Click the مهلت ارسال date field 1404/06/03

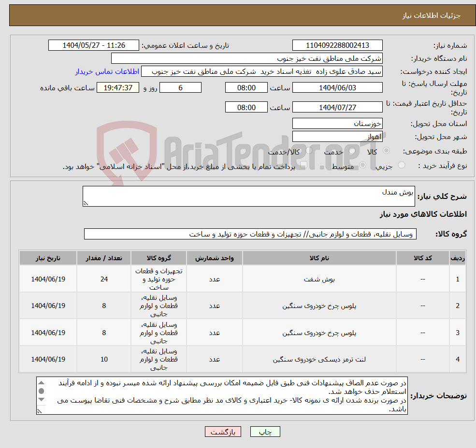[x=337, y=87]
